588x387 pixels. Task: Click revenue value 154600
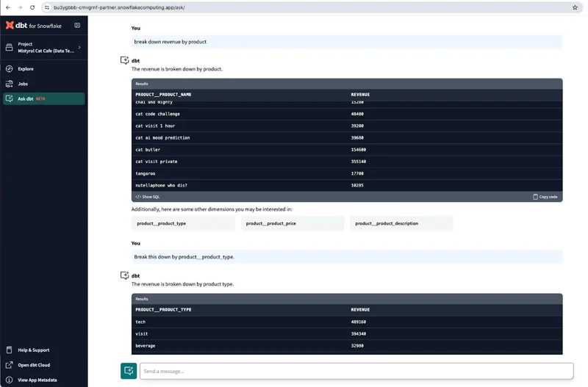click(x=359, y=150)
